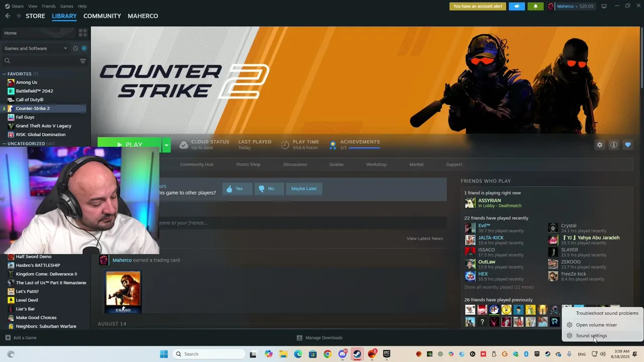Click the Big Picture mode icon

click(x=604, y=6)
